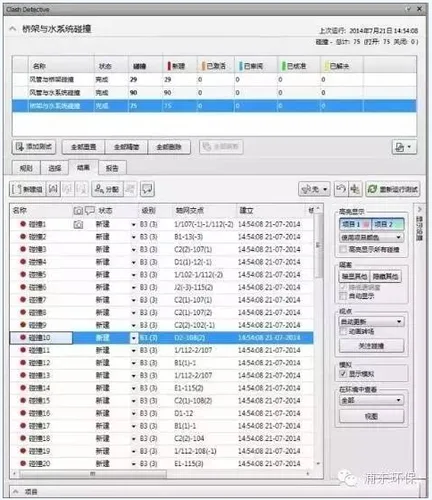Click red status dot of 碰撞2
Image resolution: width=432 pixels, height=500 pixels.
point(23,237)
